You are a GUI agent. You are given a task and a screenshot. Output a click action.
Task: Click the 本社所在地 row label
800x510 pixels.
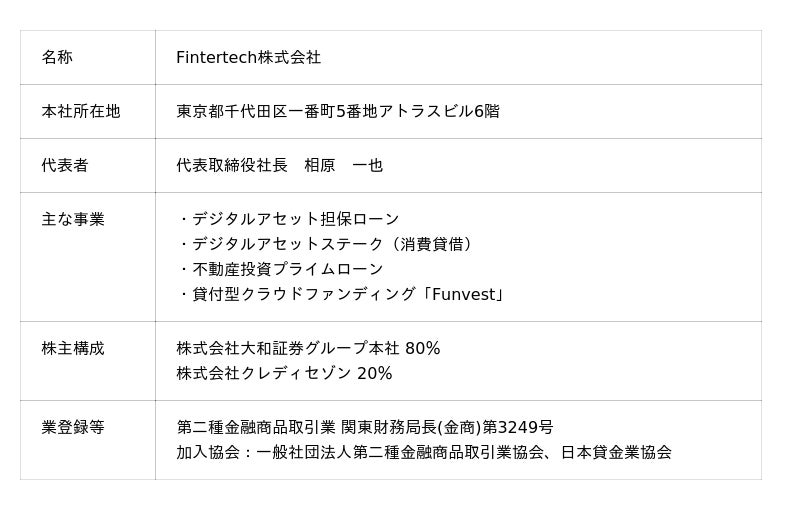(81, 112)
